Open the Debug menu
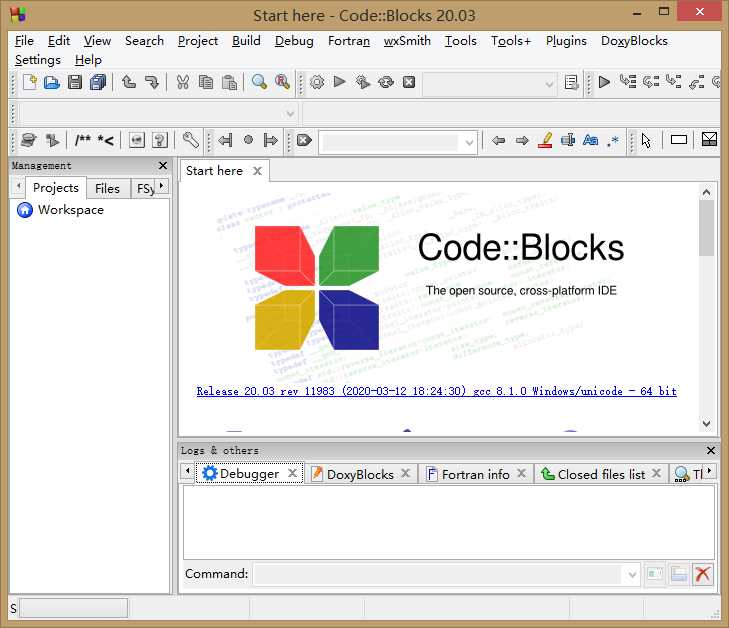The width and height of the screenshot is (729, 628). click(x=294, y=41)
